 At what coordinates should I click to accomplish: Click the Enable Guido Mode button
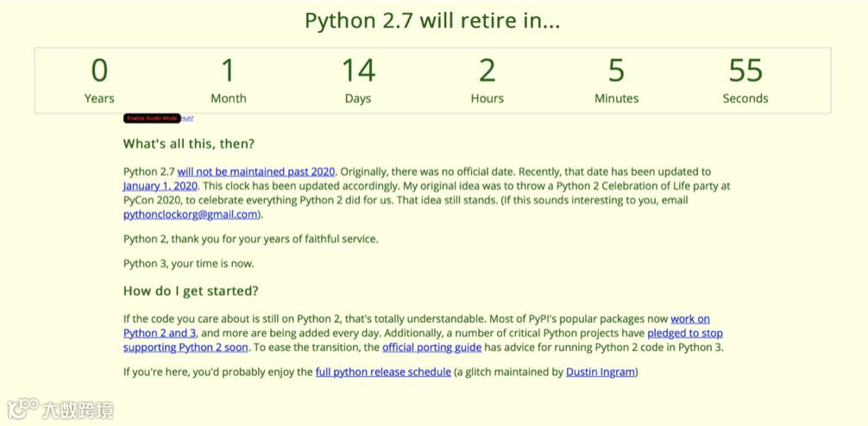tap(152, 118)
